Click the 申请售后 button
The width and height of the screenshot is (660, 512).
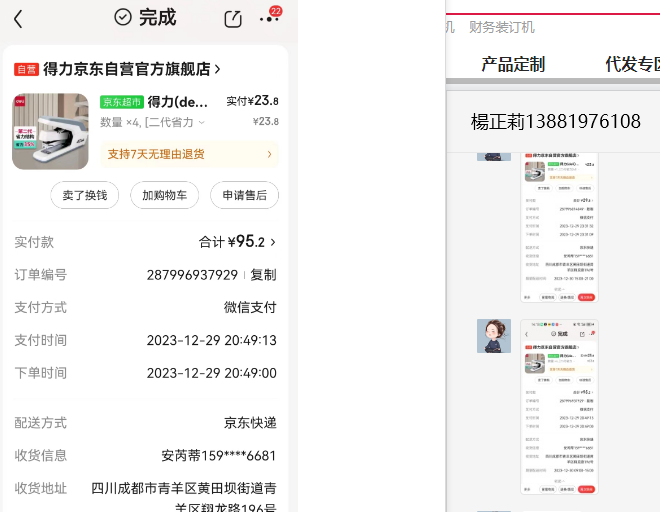point(245,195)
